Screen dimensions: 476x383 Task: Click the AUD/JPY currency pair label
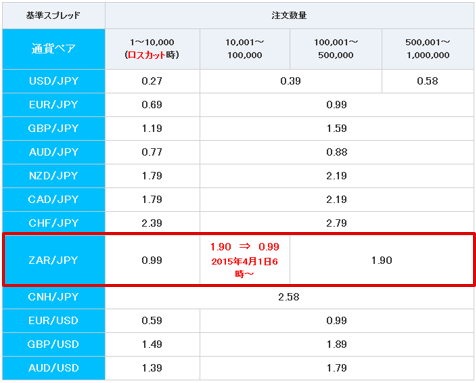(x=54, y=152)
